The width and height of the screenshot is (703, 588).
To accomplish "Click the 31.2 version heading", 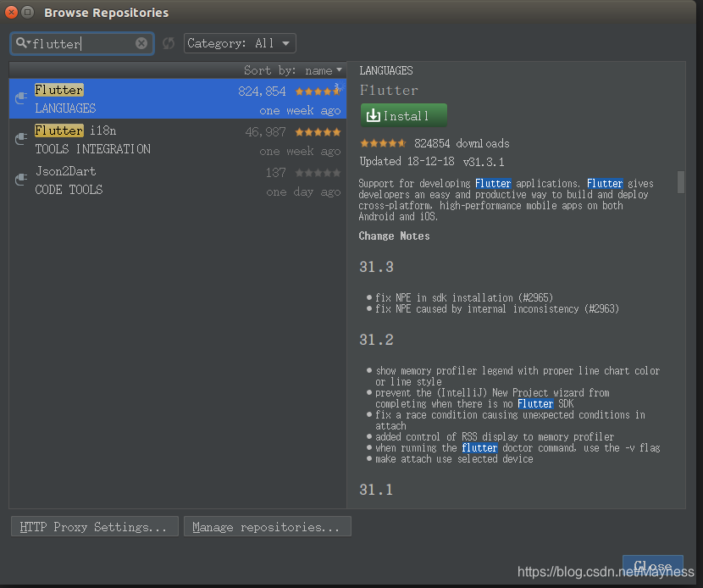I will pos(376,340).
